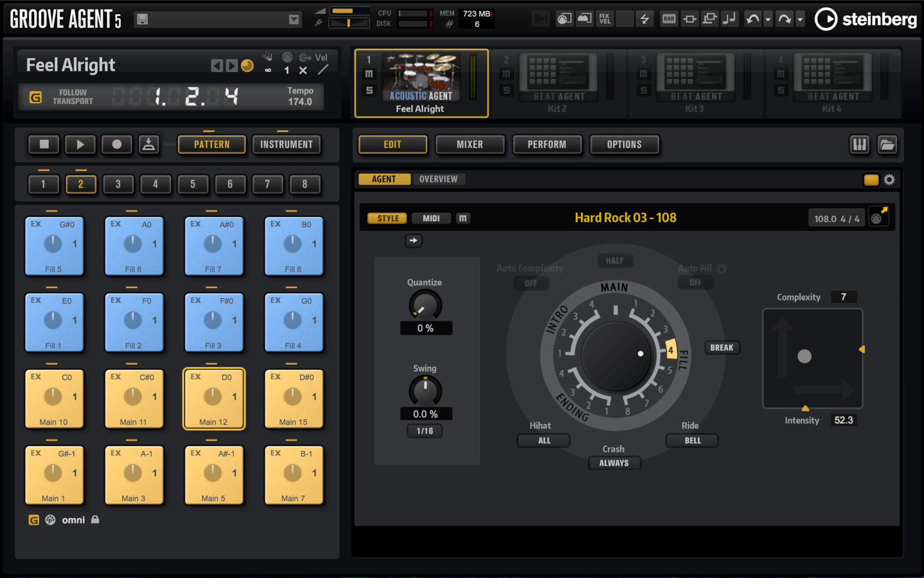Click the RAM save icon

pyautogui.click(x=669, y=19)
